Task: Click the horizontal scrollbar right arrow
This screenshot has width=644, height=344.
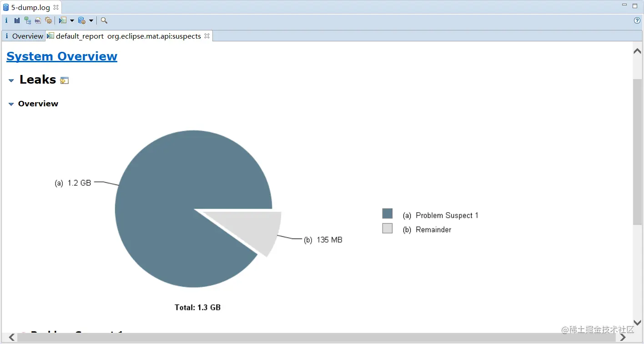Action: [x=623, y=337]
